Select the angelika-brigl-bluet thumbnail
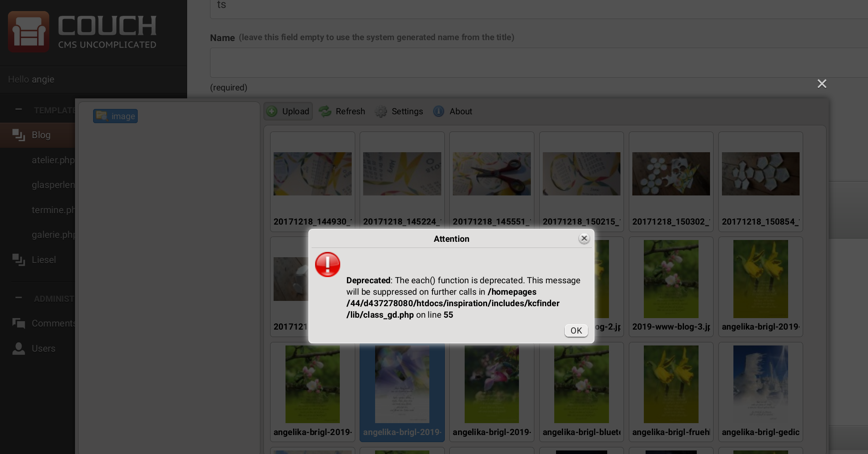868x454 pixels. [x=581, y=392]
